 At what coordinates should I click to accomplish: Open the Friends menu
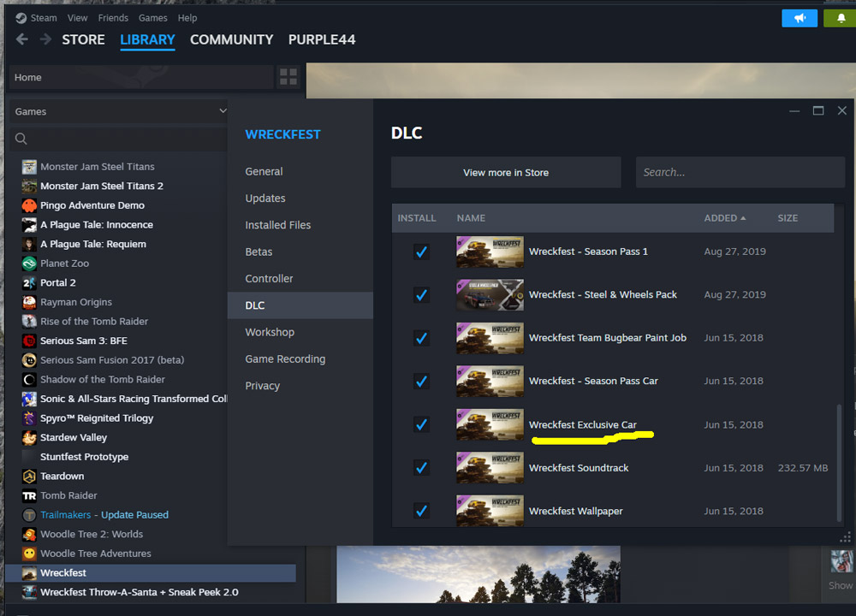pyautogui.click(x=113, y=18)
